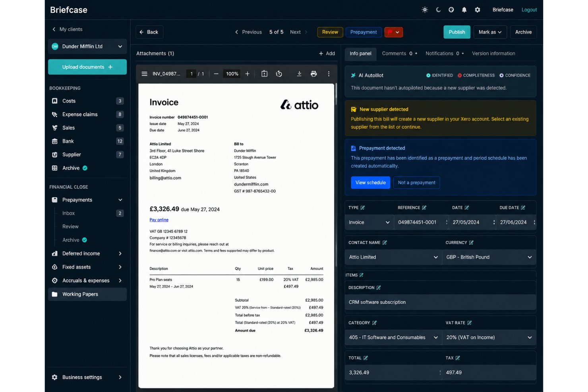Switch to the Comments tab
The image size is (588, 392).
click(399, 54)
